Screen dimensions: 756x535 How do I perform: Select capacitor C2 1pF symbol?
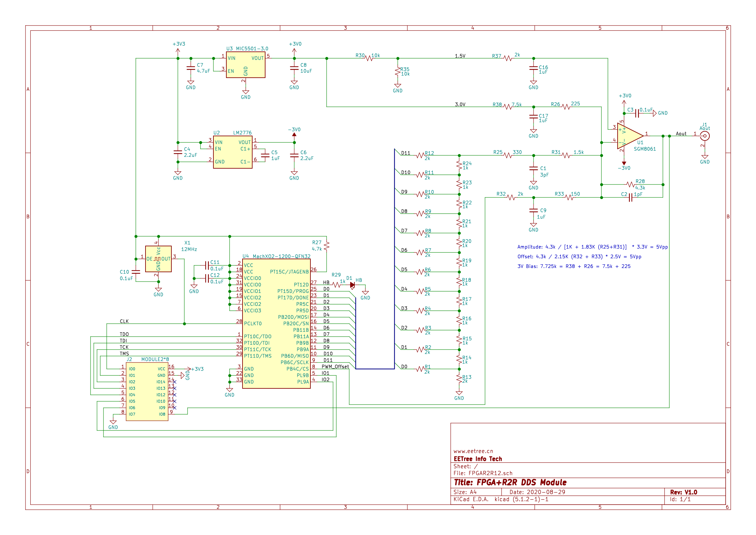coord(631,197)
